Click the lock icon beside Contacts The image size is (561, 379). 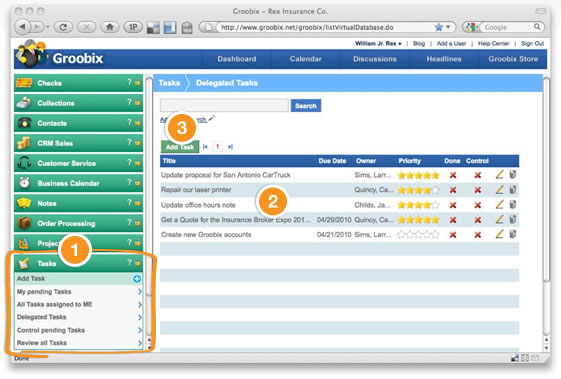(x=137, y=123)
